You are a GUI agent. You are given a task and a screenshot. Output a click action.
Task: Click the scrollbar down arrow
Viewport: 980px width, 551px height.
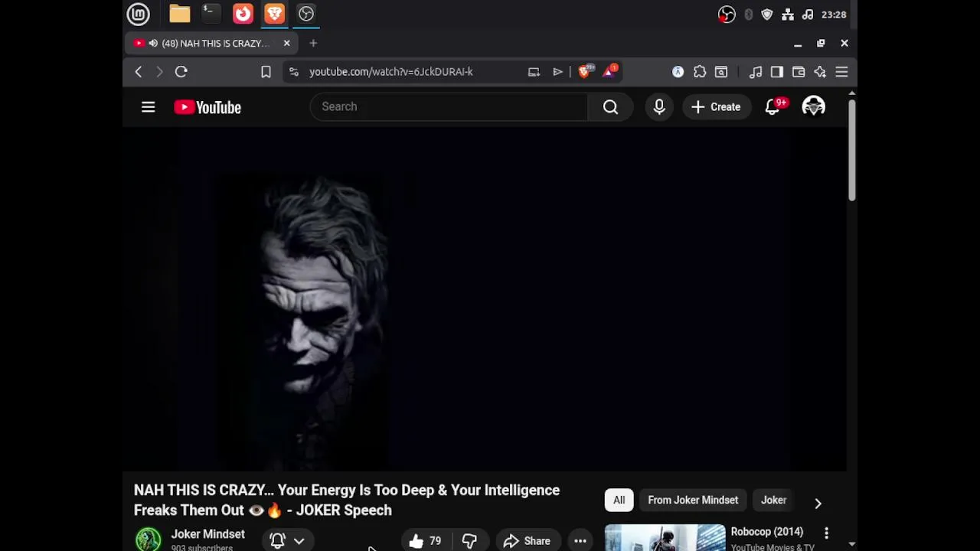[x=851, y=544]
